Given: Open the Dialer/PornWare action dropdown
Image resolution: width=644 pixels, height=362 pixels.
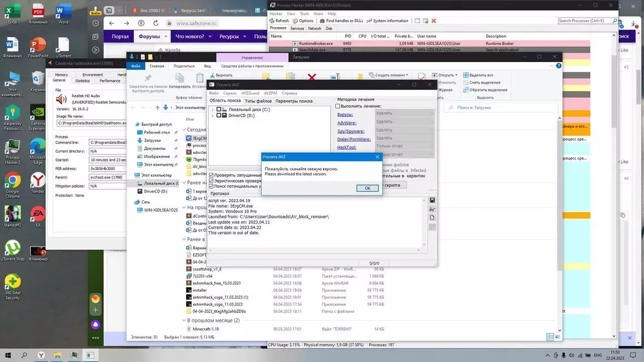Looking at the screenshot, I should click(x=404, y=138).
